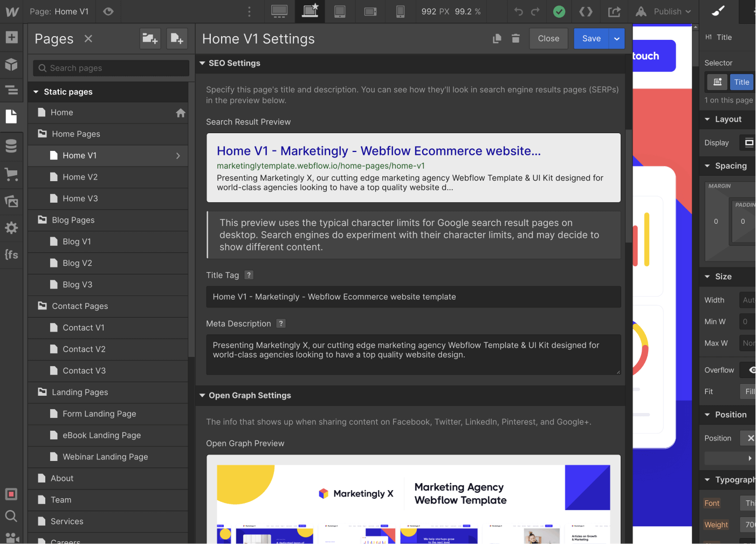Toggle the preview eye icon in top bar
The image size is (756, 544).
tap(108, 11)
